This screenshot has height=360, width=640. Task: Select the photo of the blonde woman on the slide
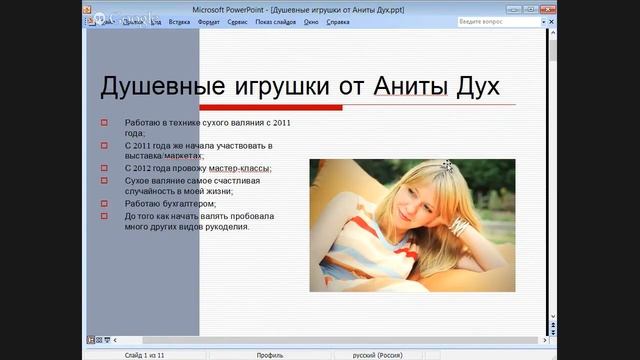tap(412, 225)
